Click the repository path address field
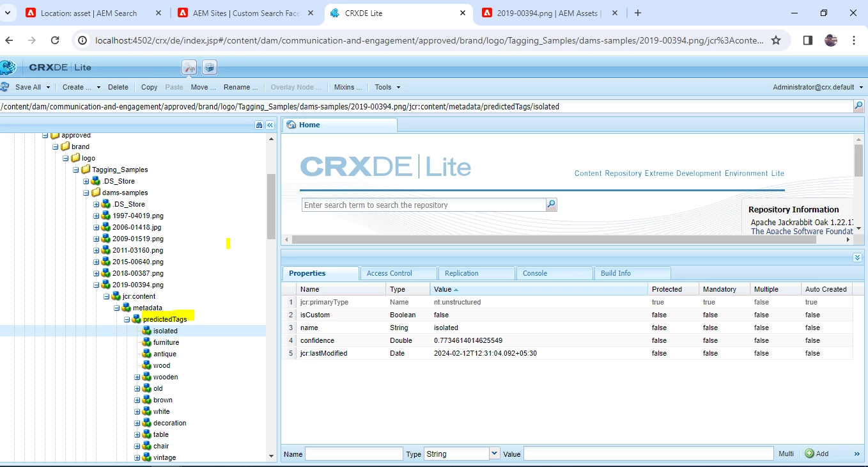Viewport: 868px width, 467px height. pyautogui.click(x=426, y=107)
